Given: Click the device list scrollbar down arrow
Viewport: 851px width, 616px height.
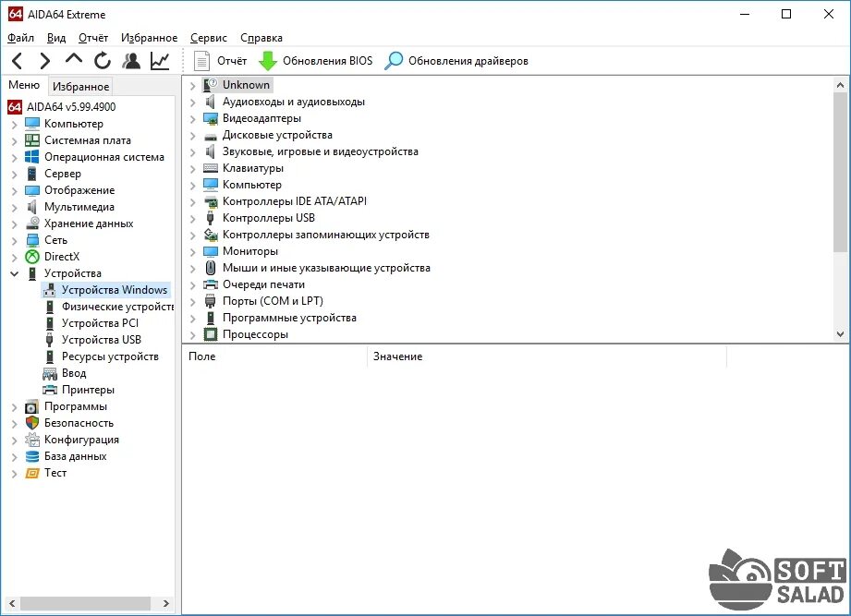Looking at the screenshot, I should click(x=840, y=334).
